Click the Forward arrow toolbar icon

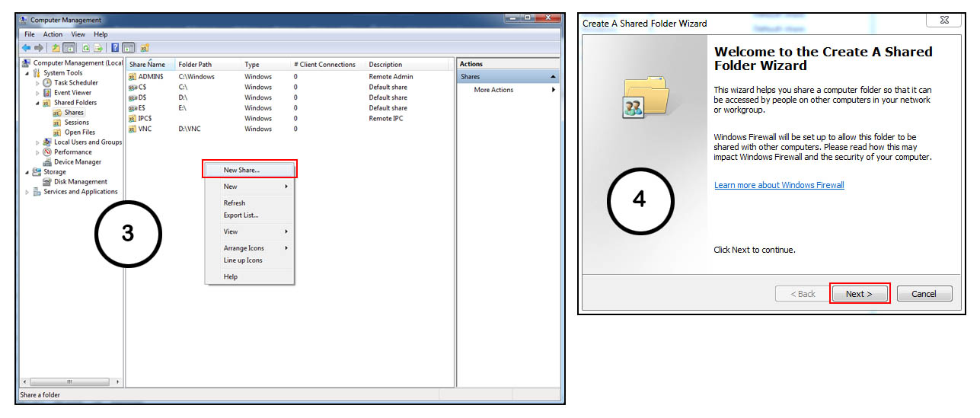(x=39, y=47)
